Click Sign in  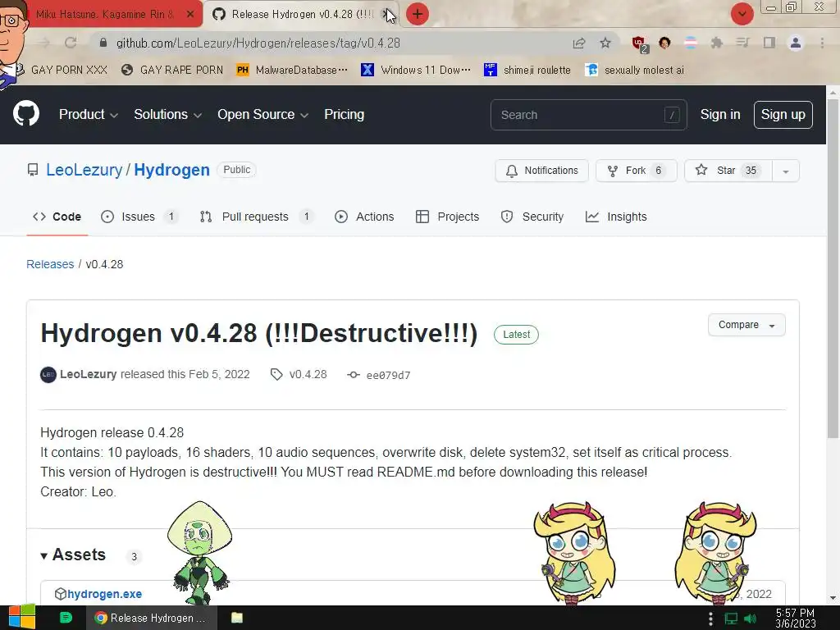[720, 115]
